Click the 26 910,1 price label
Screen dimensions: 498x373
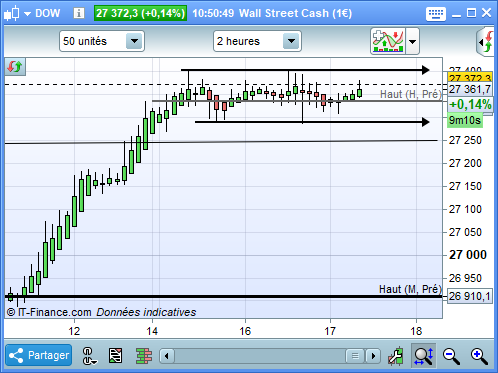[469, 296]
